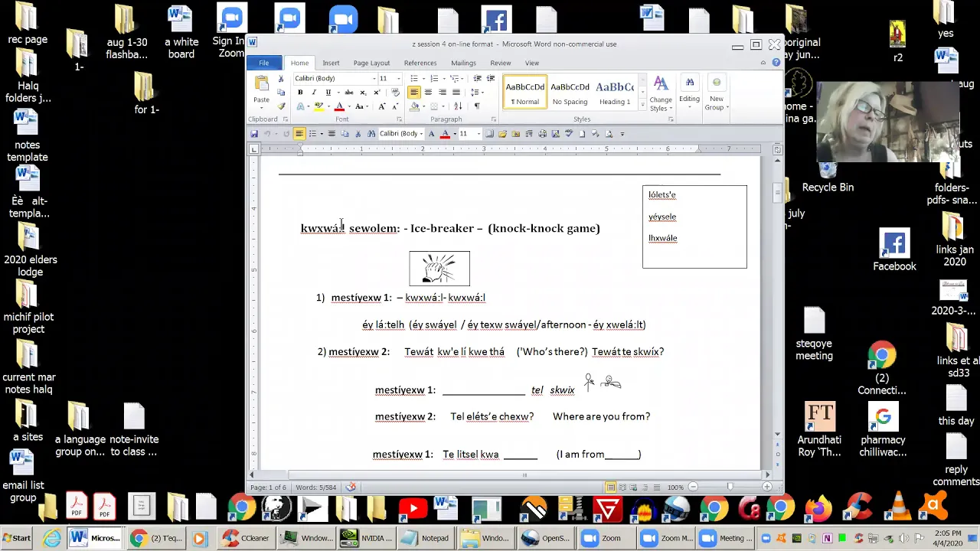Click the Save icon in quick access toolbar
This screenshot has height=551, width=980.
[x=254, y=134]
